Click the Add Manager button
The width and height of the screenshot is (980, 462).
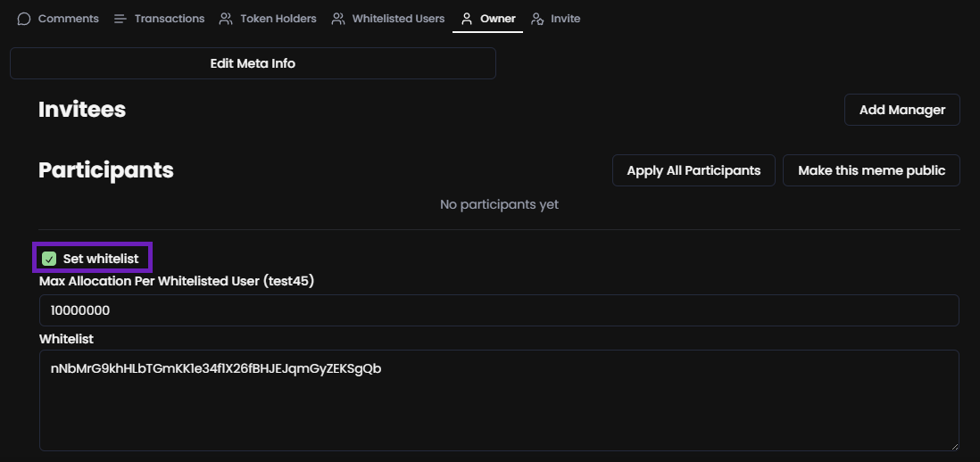click(x=901, y=110)
